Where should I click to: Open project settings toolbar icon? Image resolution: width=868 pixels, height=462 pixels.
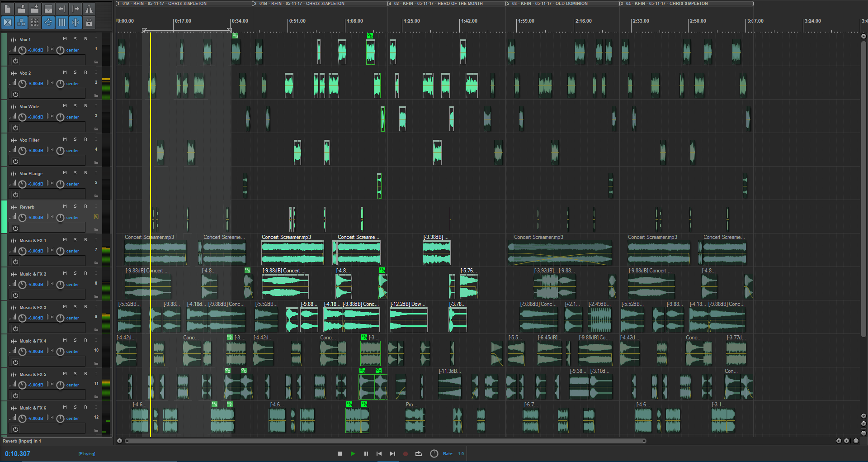(x=48, y=9)
